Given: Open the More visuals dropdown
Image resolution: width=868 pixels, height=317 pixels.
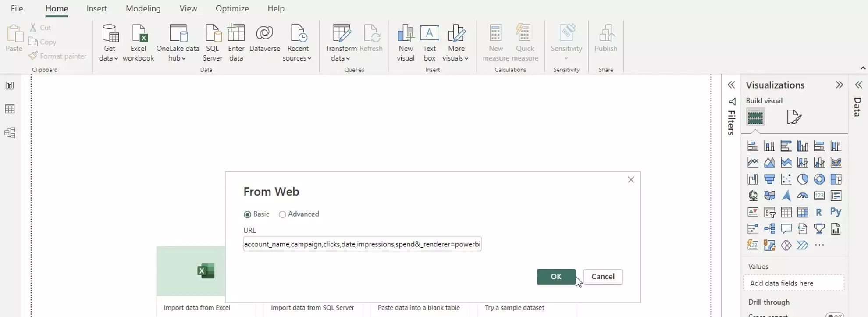Looking at the screenshot, I should coord(456,43).
